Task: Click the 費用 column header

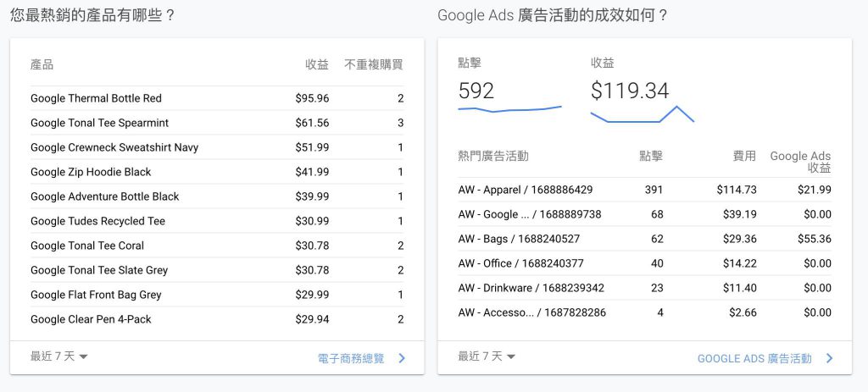Action: (744, 156)
